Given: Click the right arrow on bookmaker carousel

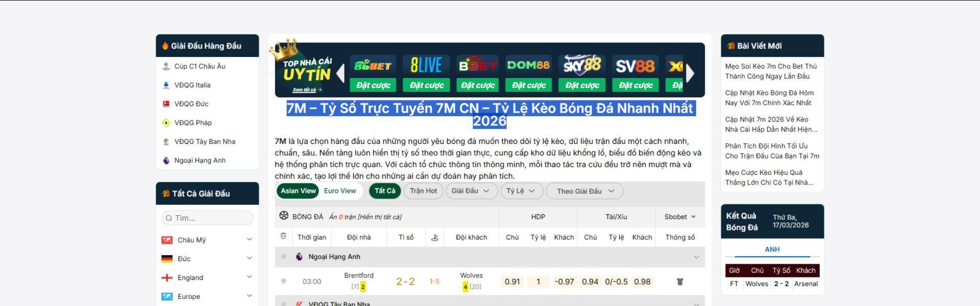Looking at the screenshot, I should pyautogui.click(x=690, y=73).
